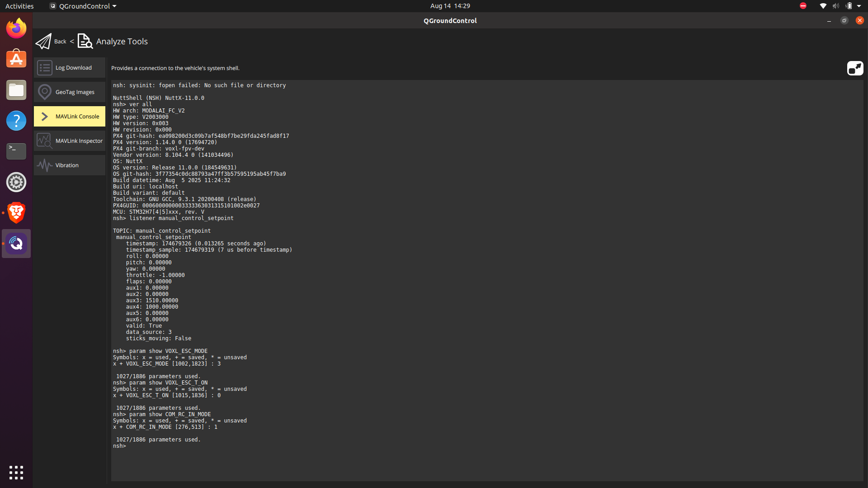Click the volume speaker tray icon
868x488 pixels.
(836, 6)
